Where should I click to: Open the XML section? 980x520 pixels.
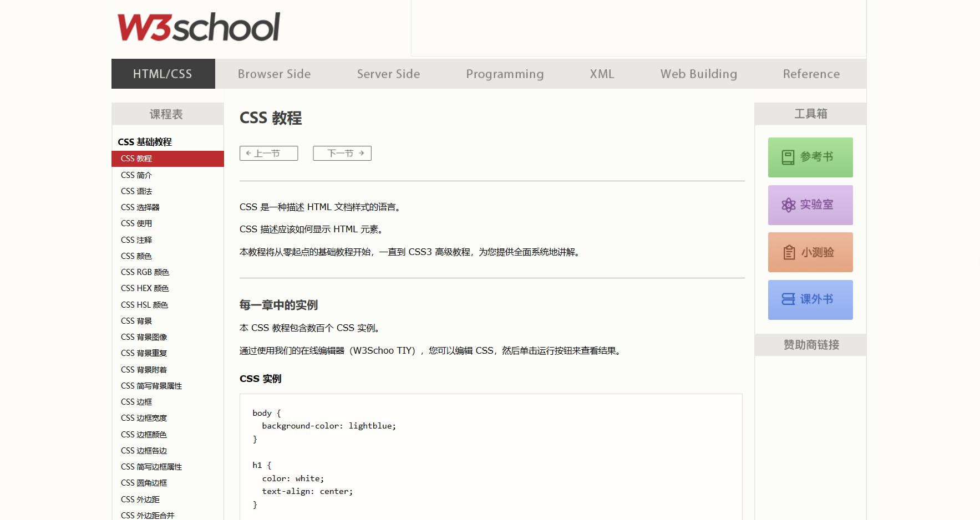click(602, 73)
